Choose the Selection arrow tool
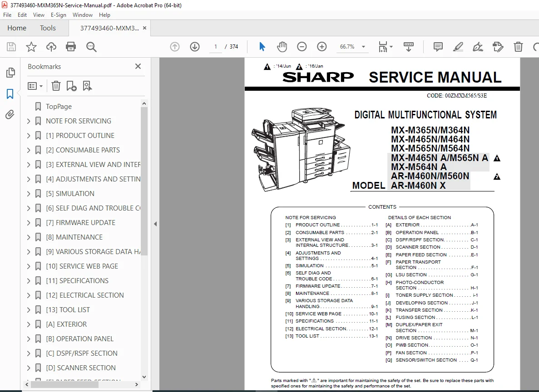This screenshot has width=539, height=392. click(262, 47)
